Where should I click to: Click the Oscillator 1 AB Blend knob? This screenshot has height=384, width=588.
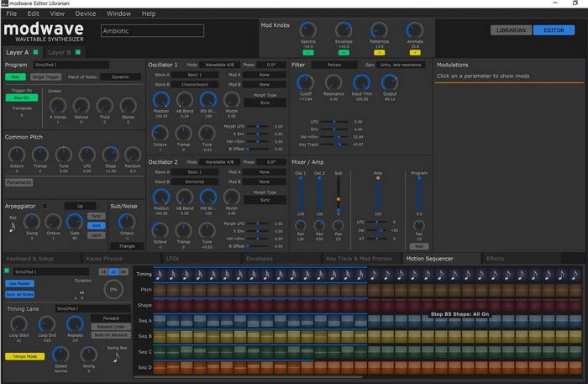click(x=185, y=100)
